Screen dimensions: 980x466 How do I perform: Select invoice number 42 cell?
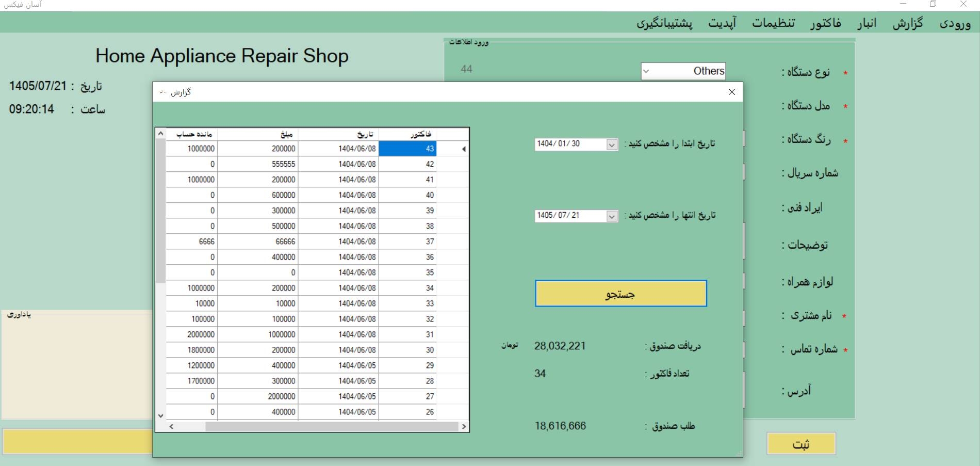408,164
